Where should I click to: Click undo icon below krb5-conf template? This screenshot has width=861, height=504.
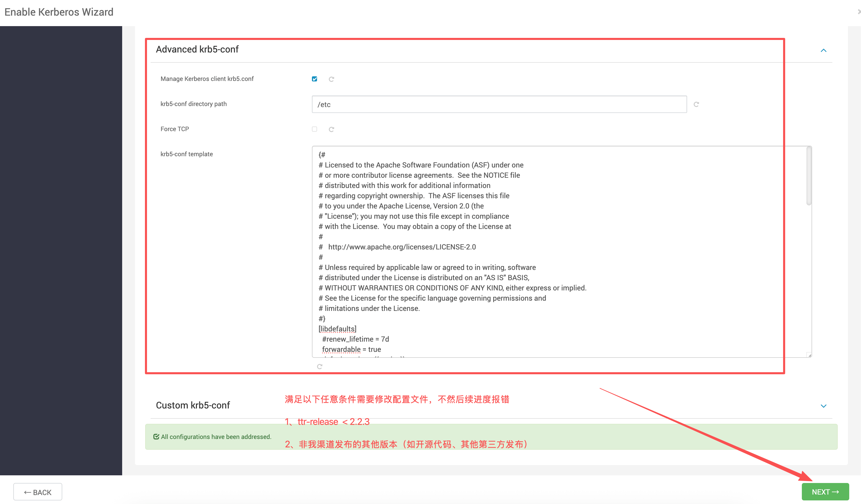pyautogui.click(x=319, y=366)
